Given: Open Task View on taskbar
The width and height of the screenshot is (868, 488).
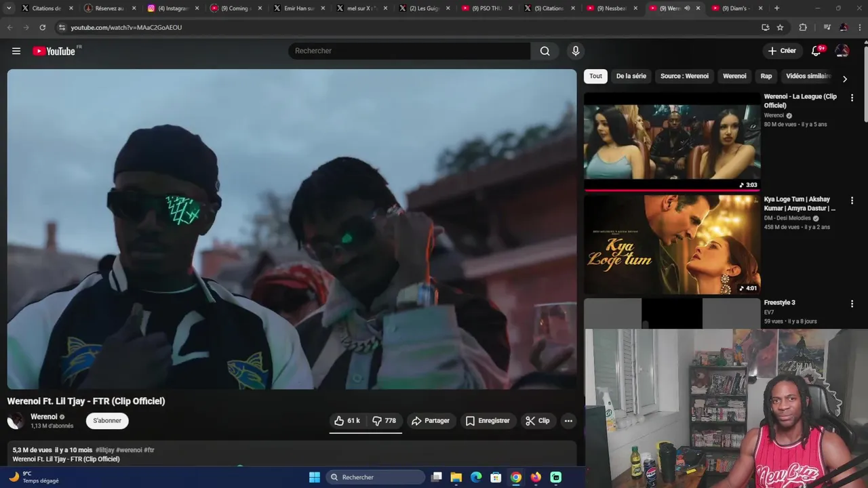Looking at the screenshot, I should (x=437, y=477).
